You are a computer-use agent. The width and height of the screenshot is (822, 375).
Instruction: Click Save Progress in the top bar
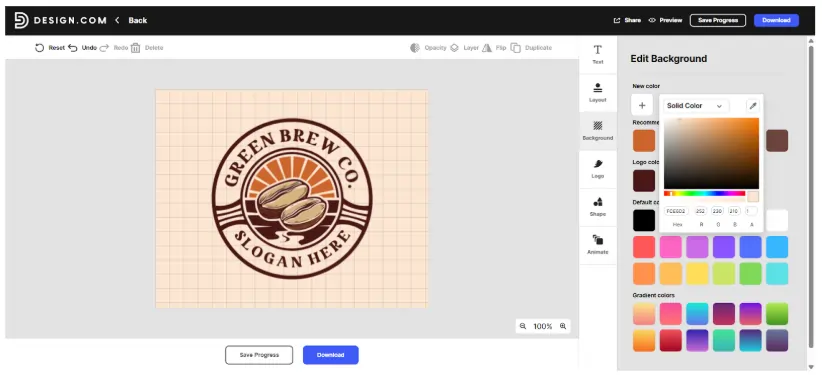[718, 20]
